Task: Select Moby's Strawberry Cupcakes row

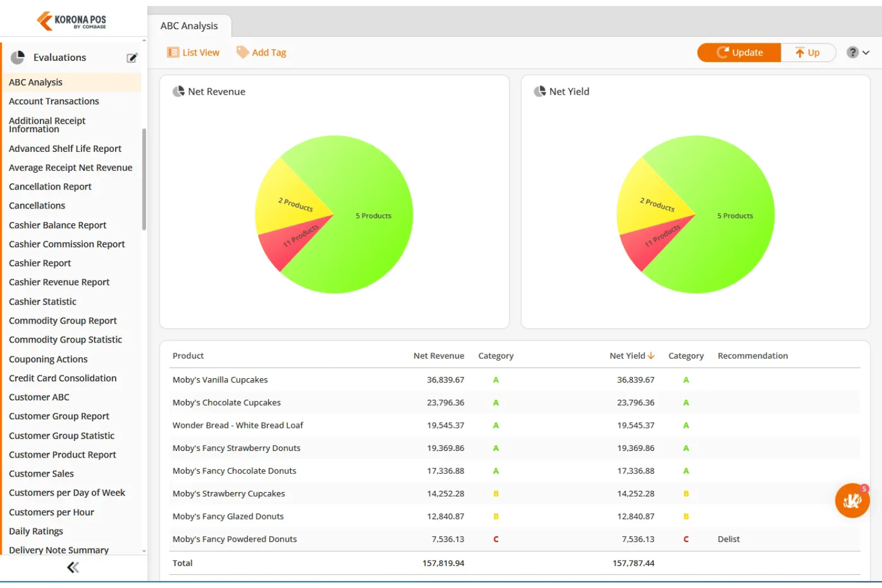Action: pos(515,493)
